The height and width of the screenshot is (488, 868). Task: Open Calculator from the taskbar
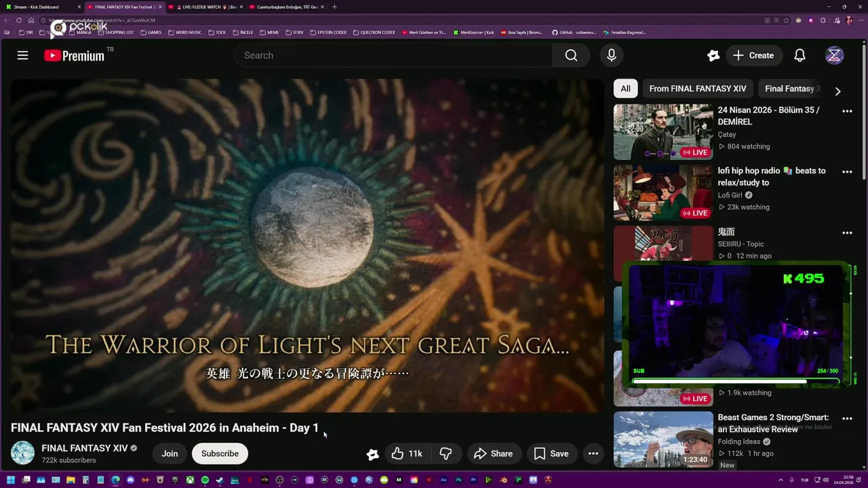85,480
